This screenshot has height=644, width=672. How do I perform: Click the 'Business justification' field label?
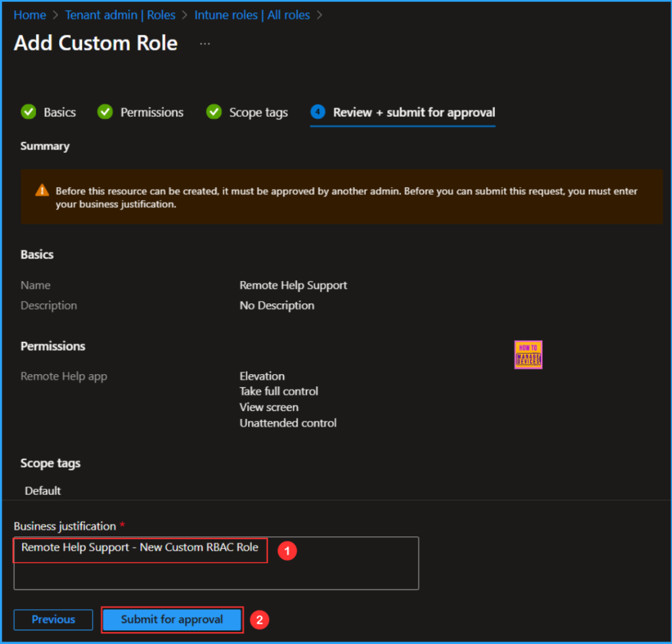[65, 526]
